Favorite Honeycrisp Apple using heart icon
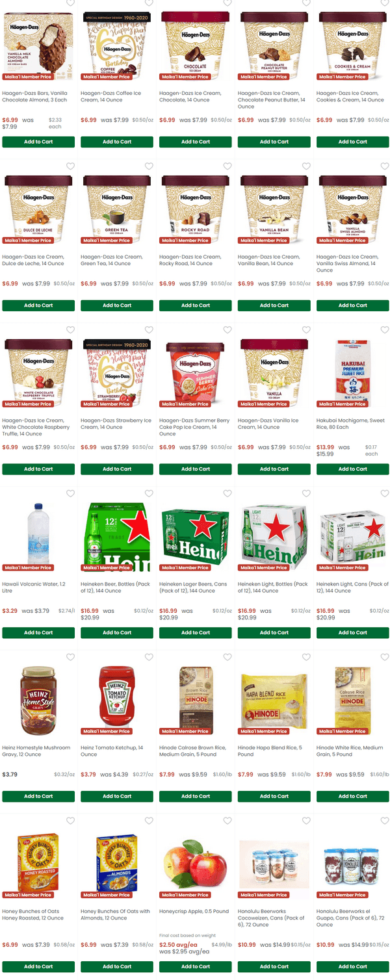 [x=227, y=821]
